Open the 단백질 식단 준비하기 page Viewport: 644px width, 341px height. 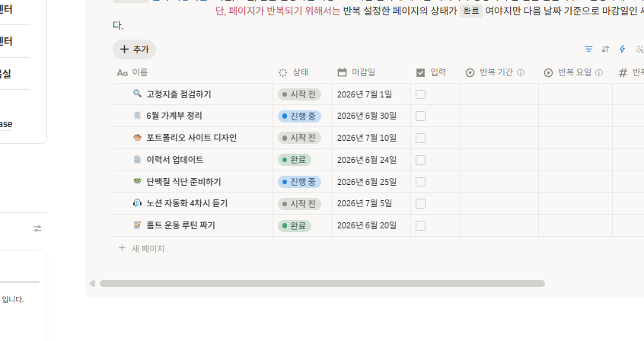(183, 182)
